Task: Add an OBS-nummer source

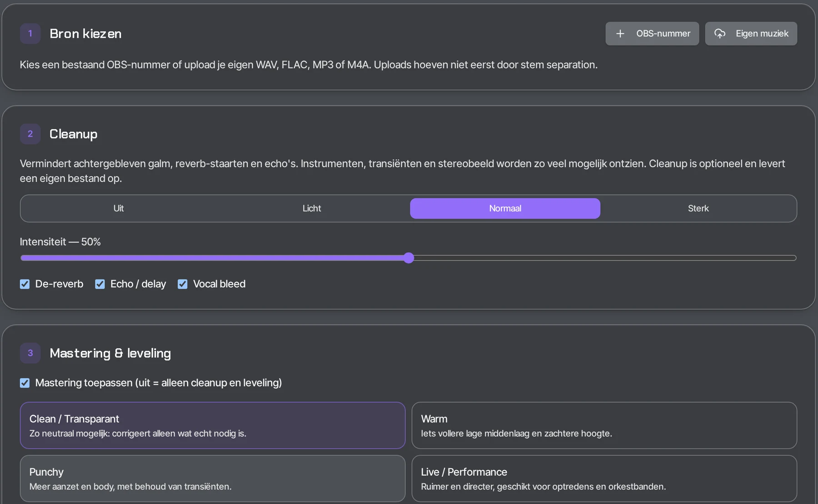Action: pos(652,34)
